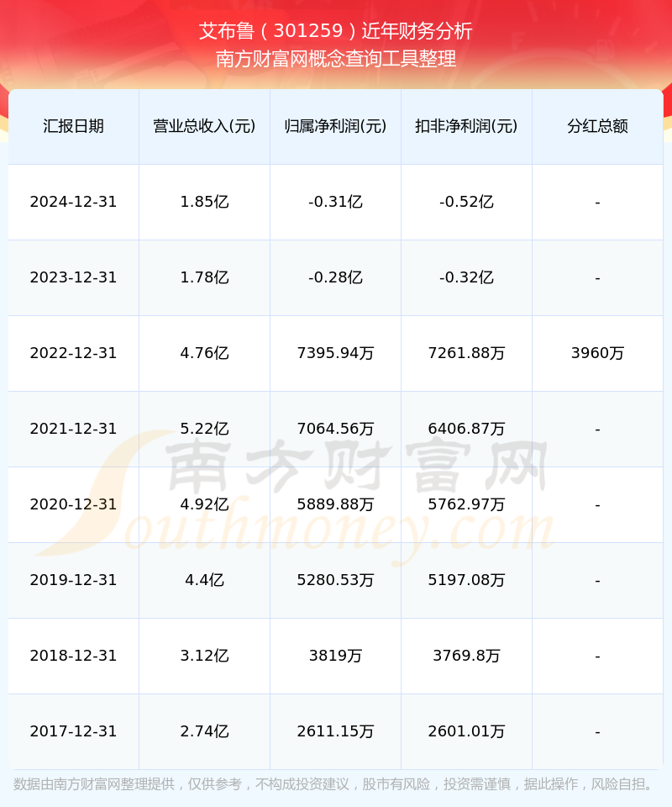Select the 2019-12-31 date cell
This screenshot has height=807, width=672.
pos(74,580)
